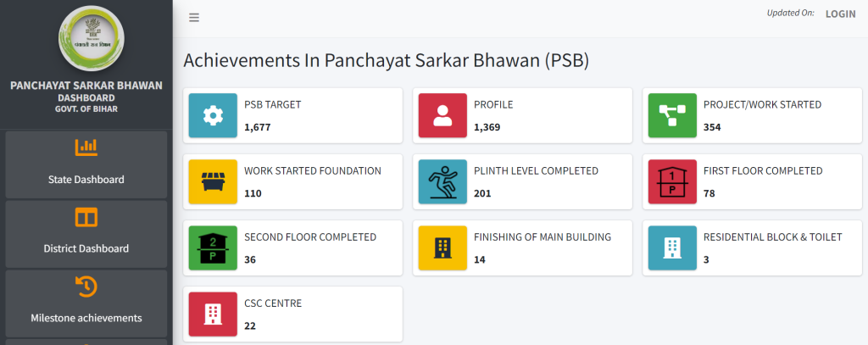The image size is (868, 345).
Task: Click the Second Floor Completed green icon
Action: click(x=213, y=248)
